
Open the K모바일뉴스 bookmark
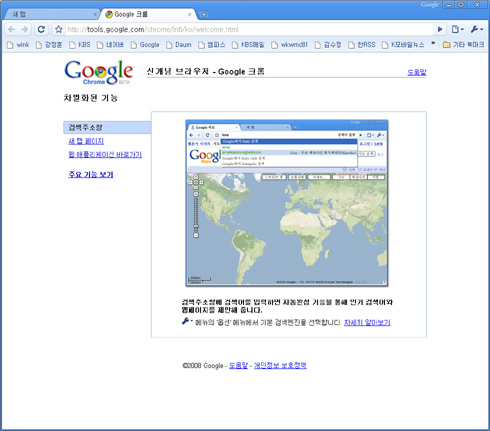403,45
